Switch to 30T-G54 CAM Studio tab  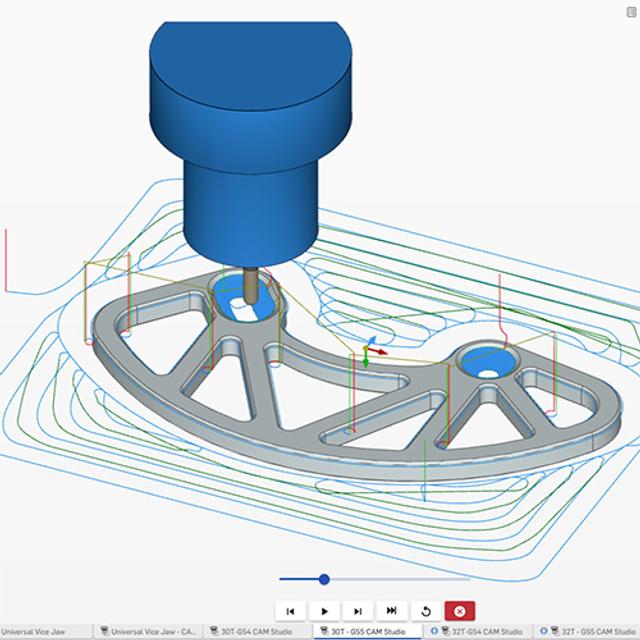[256, 632]
